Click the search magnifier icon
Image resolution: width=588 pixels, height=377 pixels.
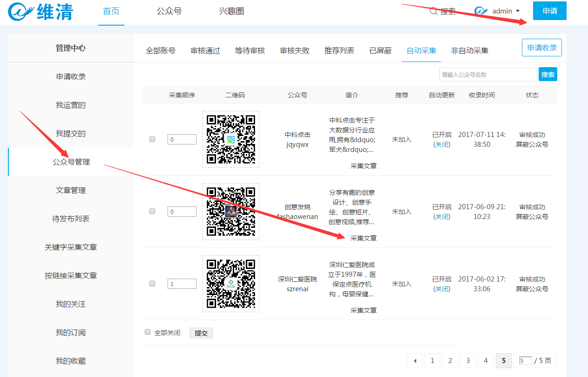click(433, 11)
